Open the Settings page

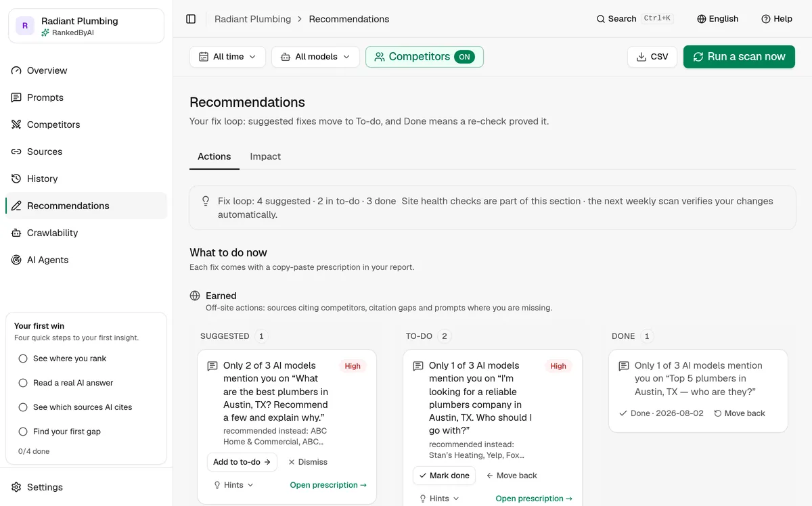[x=86, y=487]
